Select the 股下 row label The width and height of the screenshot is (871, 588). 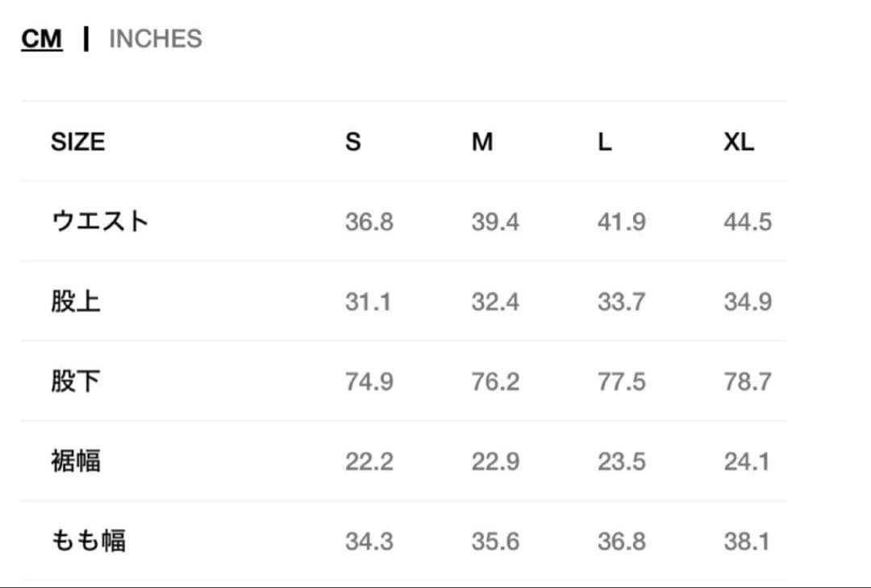76,382
